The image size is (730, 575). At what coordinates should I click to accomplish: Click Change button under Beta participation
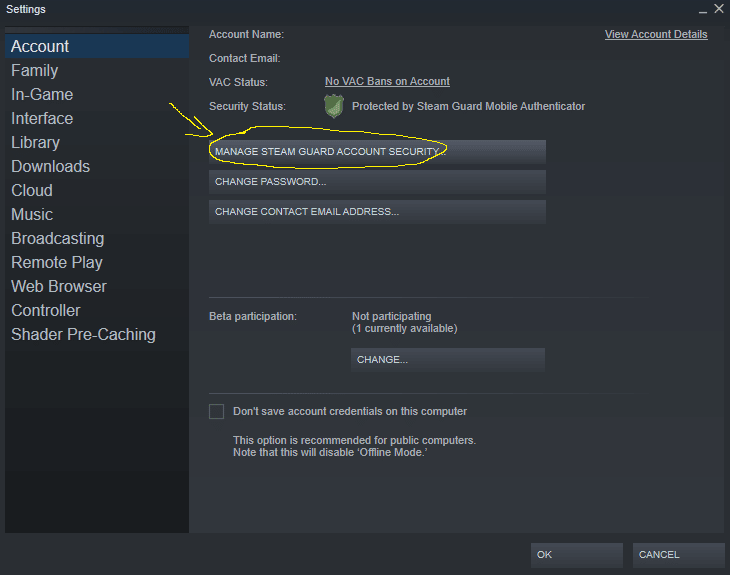pos(447,359)
